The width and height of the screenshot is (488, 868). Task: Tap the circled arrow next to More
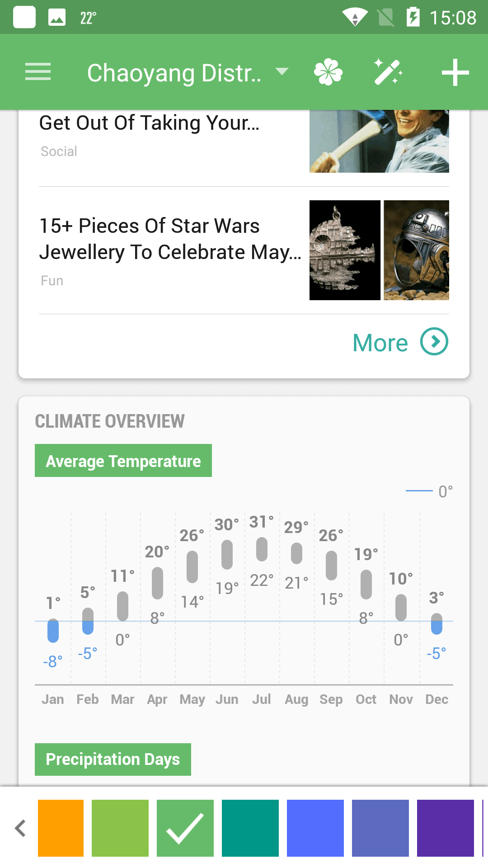(434, 341)
